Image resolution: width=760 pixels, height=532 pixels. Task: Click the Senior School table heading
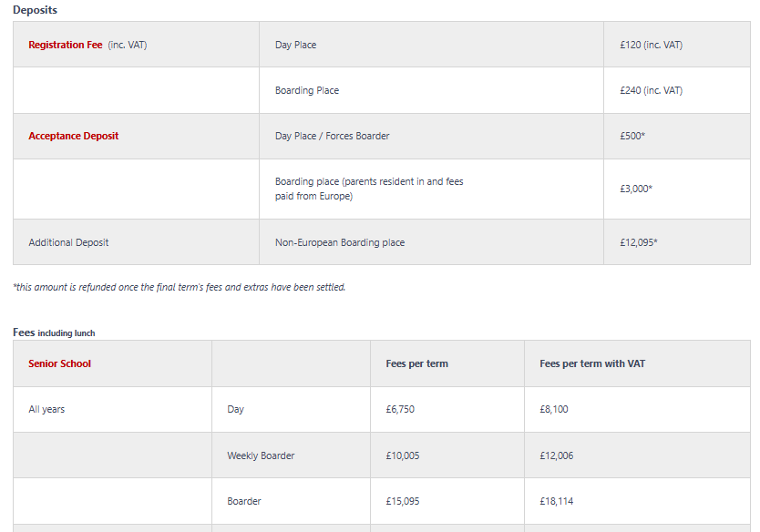click(59, 363)
